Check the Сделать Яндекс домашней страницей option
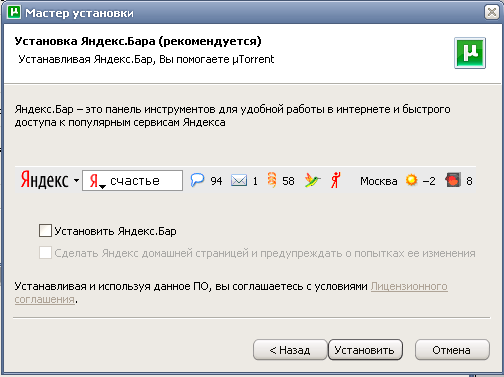This screenshot has width=504, height=377. point(45,253)
